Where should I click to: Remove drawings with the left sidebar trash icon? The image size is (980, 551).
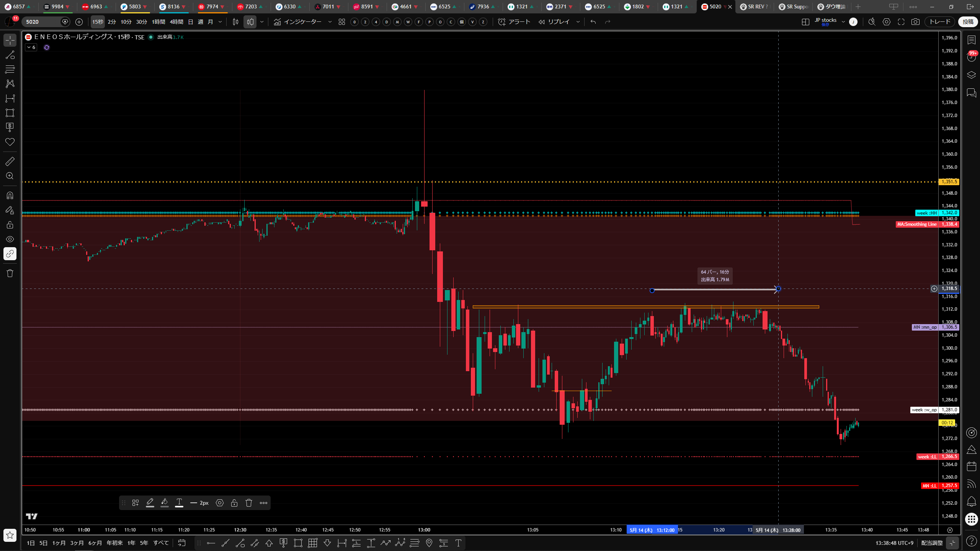click(10, 273)
